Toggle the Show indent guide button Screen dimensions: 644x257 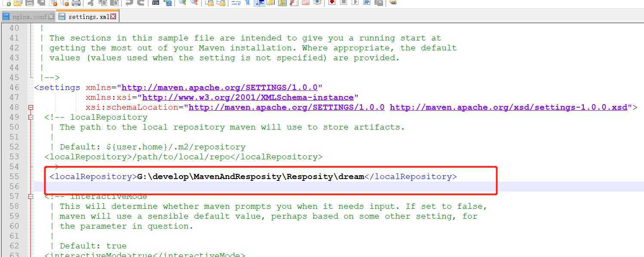coord(259,3)
